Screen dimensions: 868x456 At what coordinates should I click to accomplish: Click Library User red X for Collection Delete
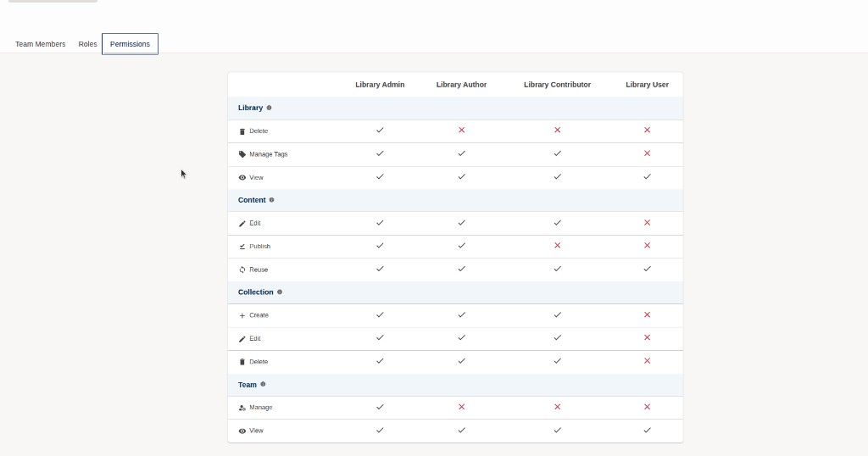pyautogui.click(x=647, y=361)
